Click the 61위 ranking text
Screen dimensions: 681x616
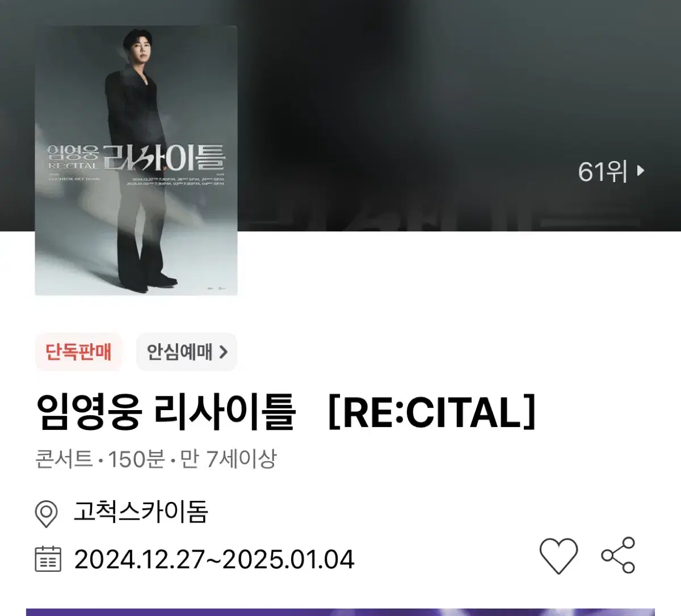click(x=603, y=171)
